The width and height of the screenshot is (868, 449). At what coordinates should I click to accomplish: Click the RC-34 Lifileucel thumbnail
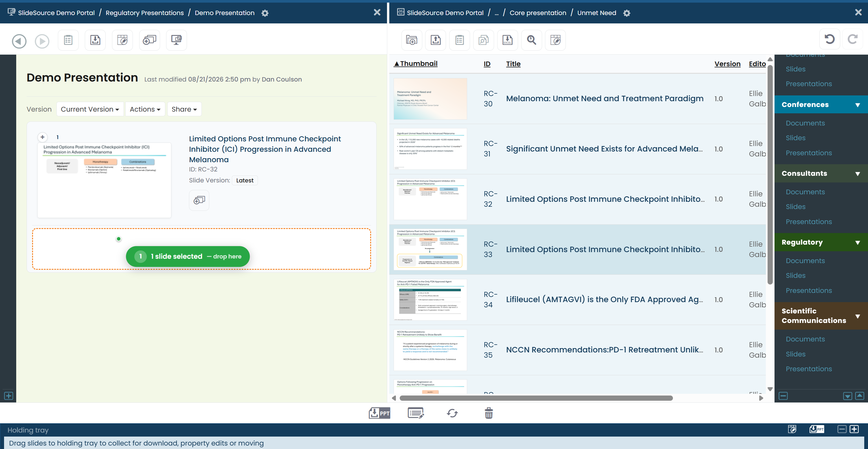point(430,300)
